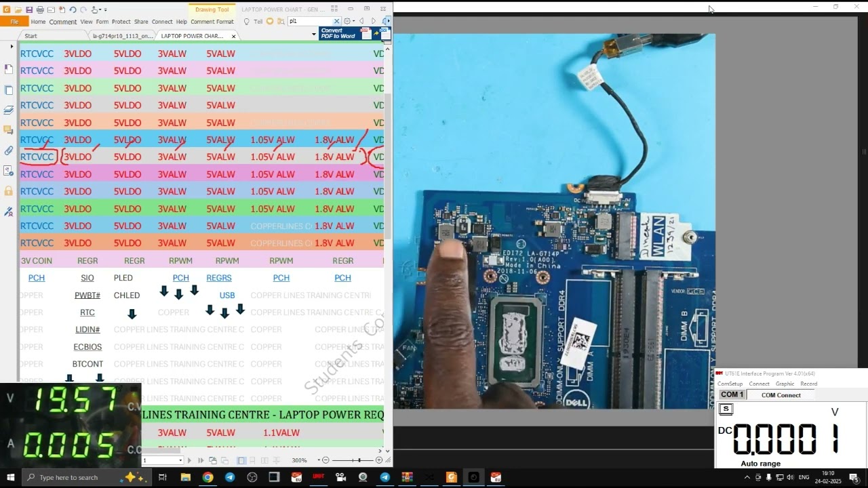Click the COM Connect button
Viewport: 868px width, 488px height.
[781, 394]
